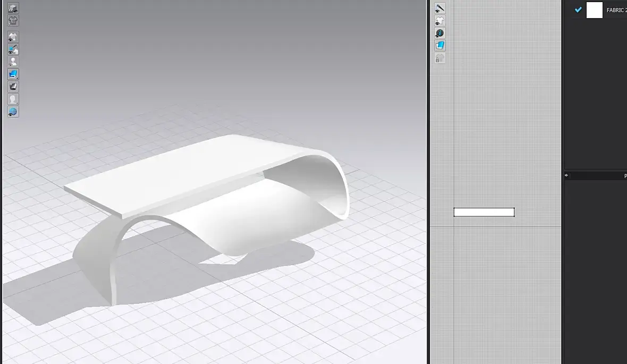
Task: Toggle Show Seamlines needle icon in 2D window
Action: tap(440, 8)
